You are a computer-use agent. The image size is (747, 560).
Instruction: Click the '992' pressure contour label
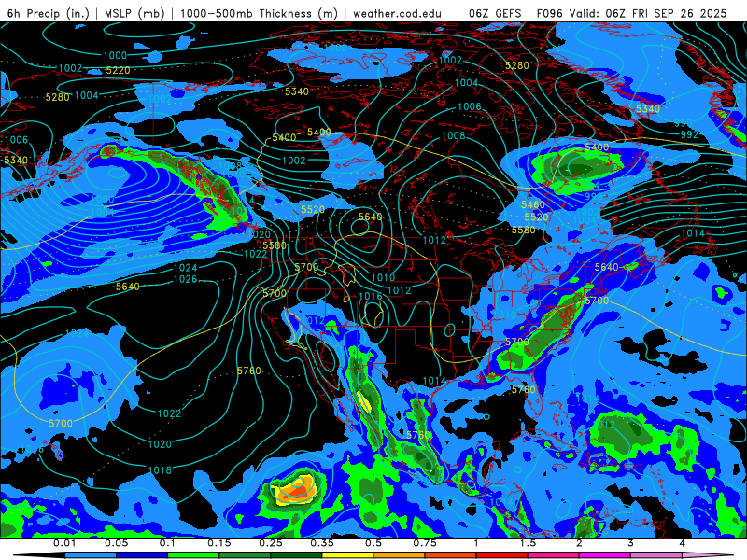pos(689,134)
